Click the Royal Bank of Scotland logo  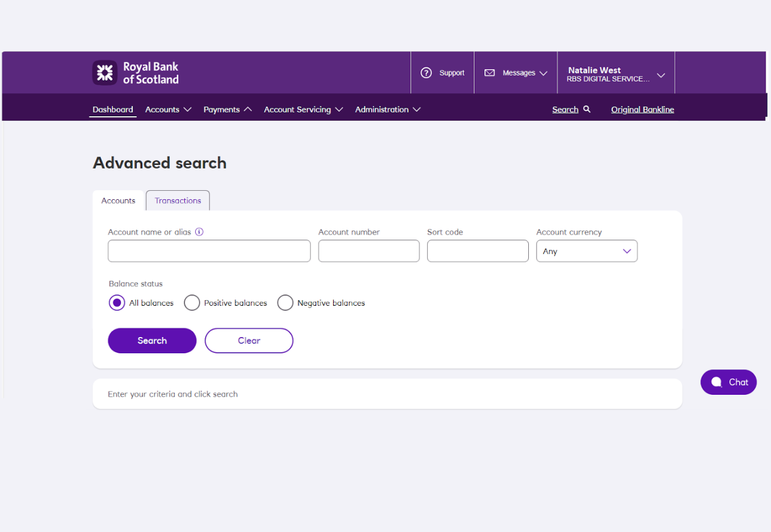(x=135, y=72)
